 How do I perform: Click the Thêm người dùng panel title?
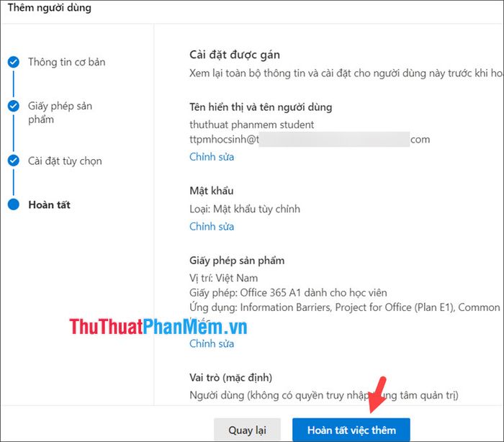point(50,7)
